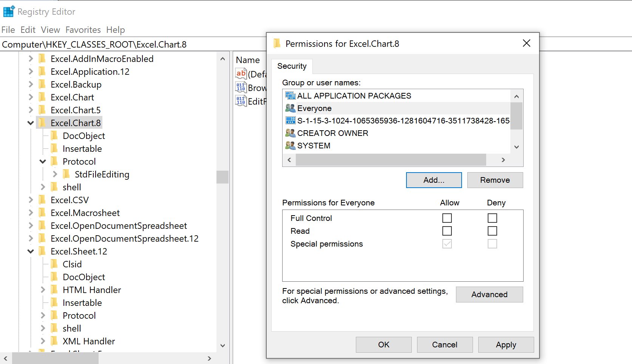Image resolution: width=632 pixels, height=364 pixels.
Task: Click the HTML Handler folder icon
Action: tap(54, 290)
